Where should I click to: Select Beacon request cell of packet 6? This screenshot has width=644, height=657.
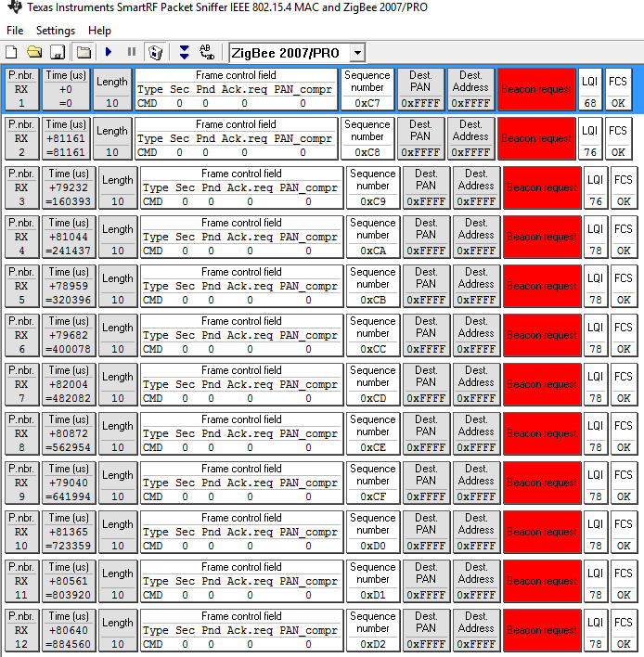pyautogui.click(x=541, y=335)
